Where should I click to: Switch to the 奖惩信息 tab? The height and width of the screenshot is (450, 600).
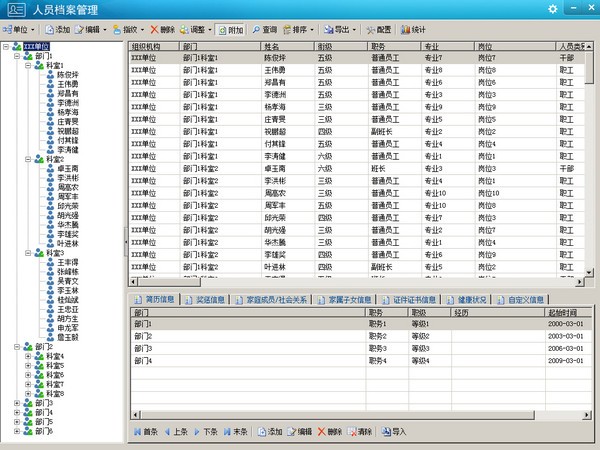pyautogui.click(x=208, y=299)
